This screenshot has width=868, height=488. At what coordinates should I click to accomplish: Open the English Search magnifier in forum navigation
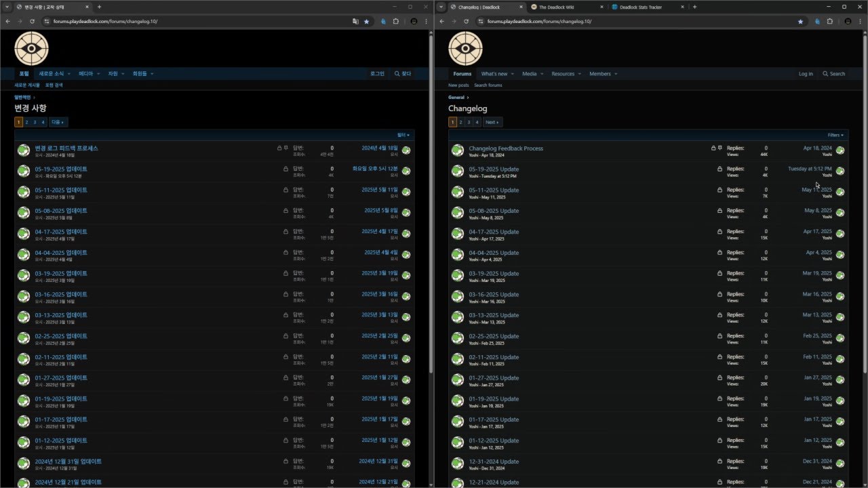pos(833,74)
